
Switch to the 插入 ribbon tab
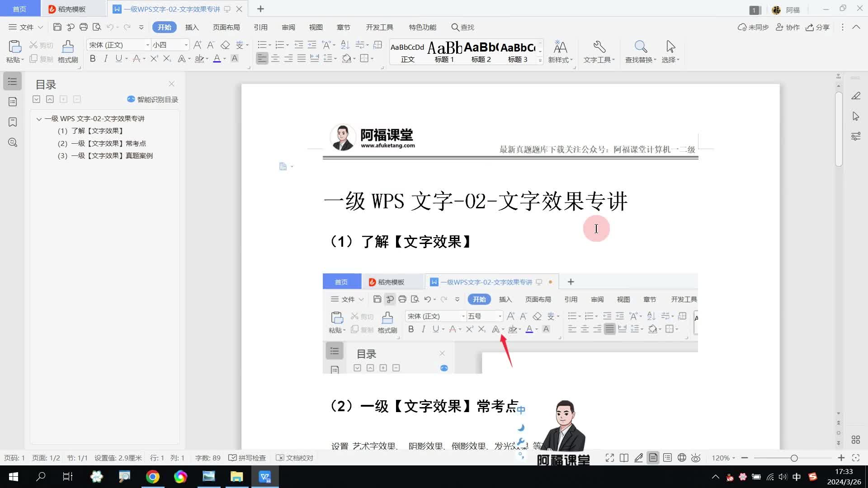pyautogui.click(x=192, y=27)
